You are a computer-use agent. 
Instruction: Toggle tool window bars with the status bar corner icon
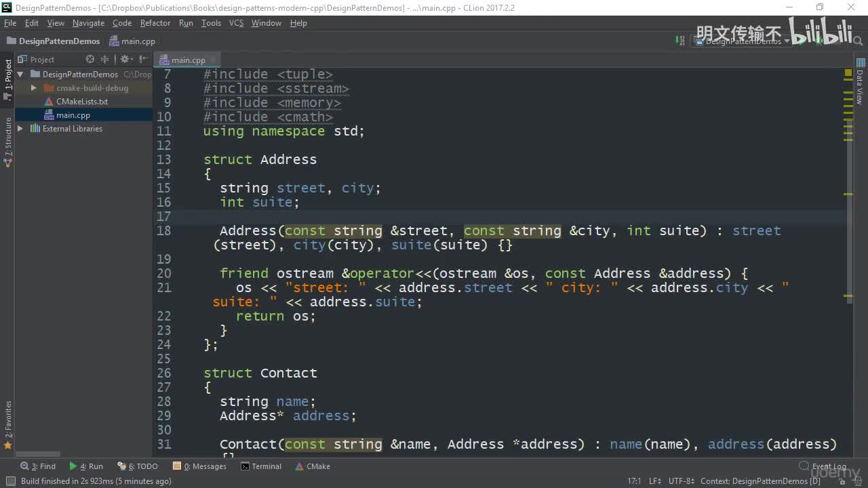[10, 481]
